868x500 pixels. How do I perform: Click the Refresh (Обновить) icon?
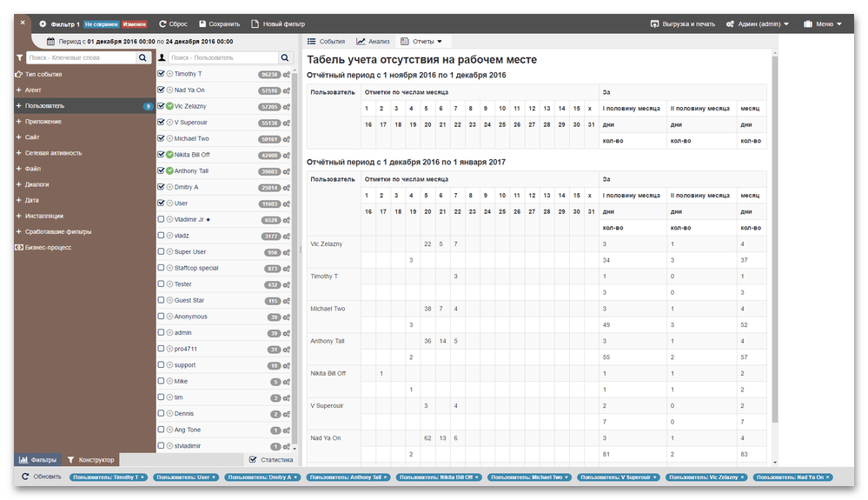[x=26, y=477]
